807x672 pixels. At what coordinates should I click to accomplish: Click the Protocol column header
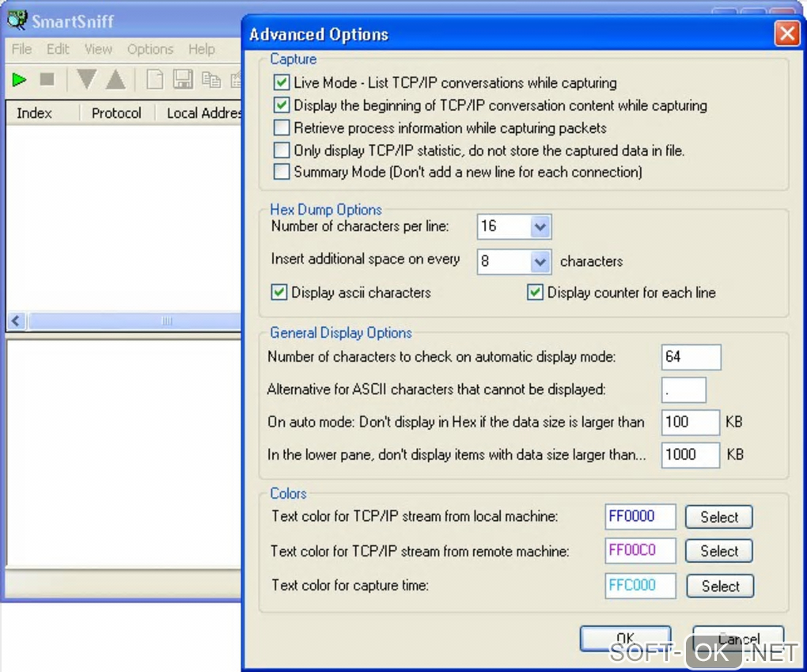118,112
